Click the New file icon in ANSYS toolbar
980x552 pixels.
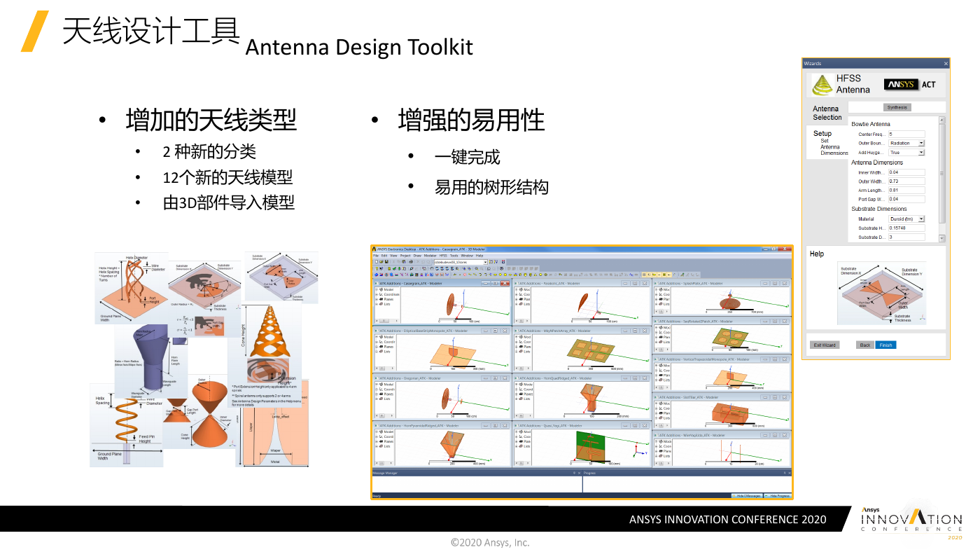click(x=377, y=262)
